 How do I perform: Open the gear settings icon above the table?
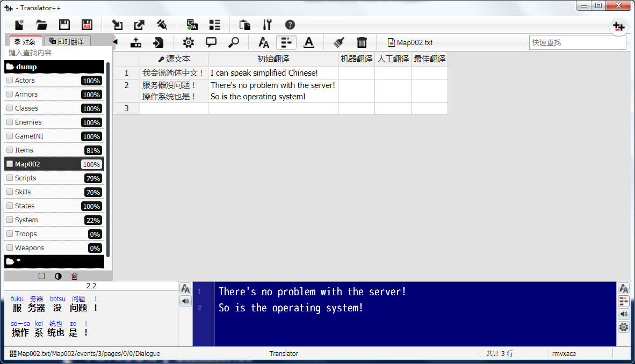(x=188, y=42)
